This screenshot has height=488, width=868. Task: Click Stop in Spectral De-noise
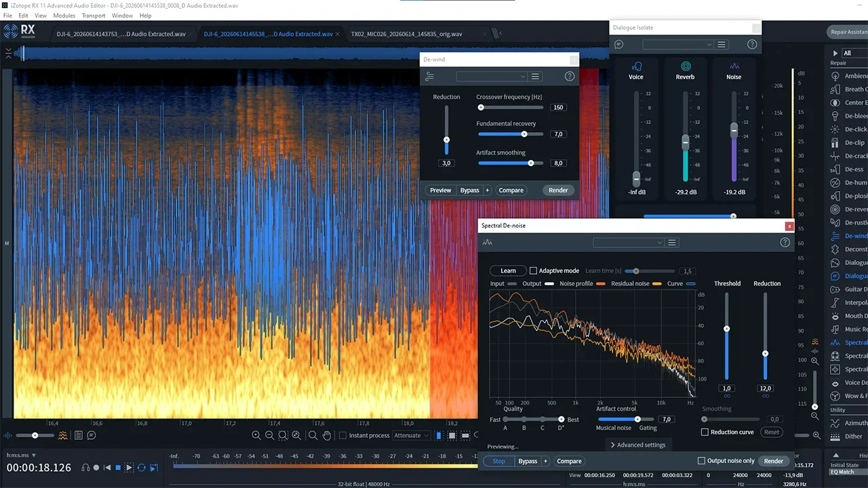click(x=498, y=461)
